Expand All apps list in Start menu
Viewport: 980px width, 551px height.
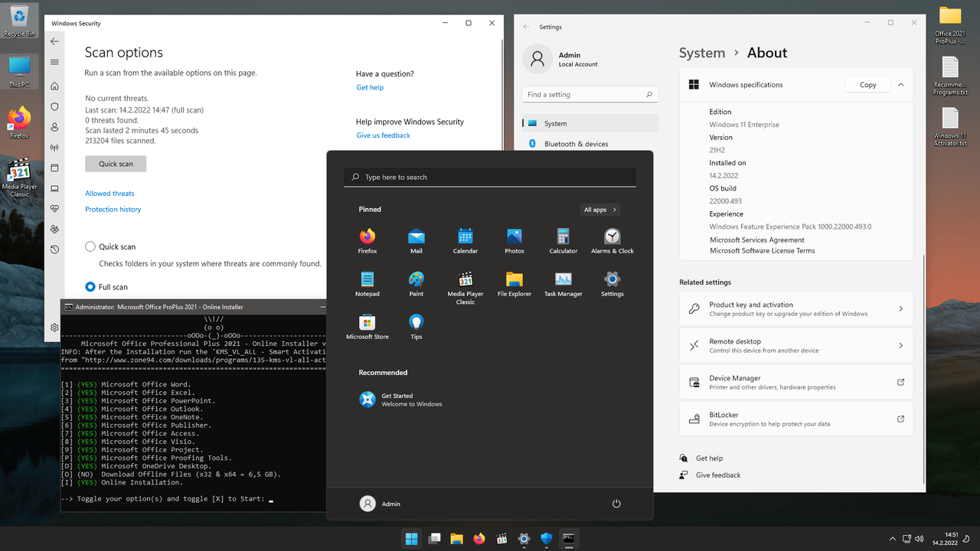coord(600,210)
